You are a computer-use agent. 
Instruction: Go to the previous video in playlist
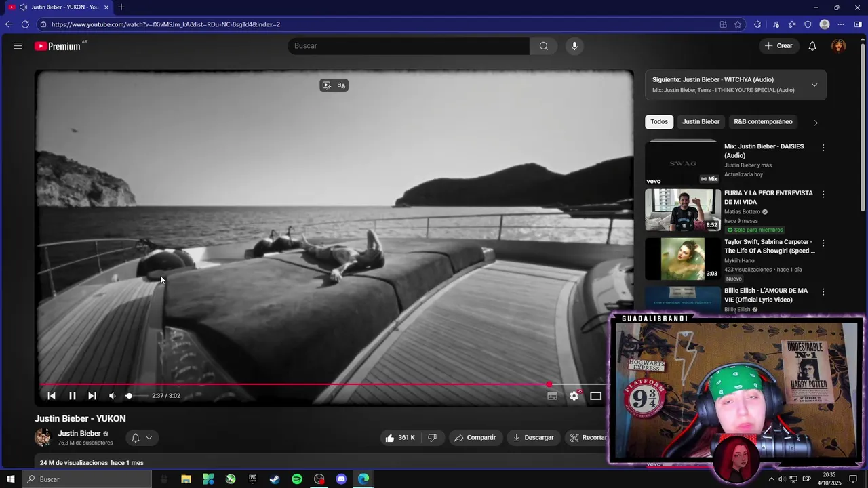52,396
